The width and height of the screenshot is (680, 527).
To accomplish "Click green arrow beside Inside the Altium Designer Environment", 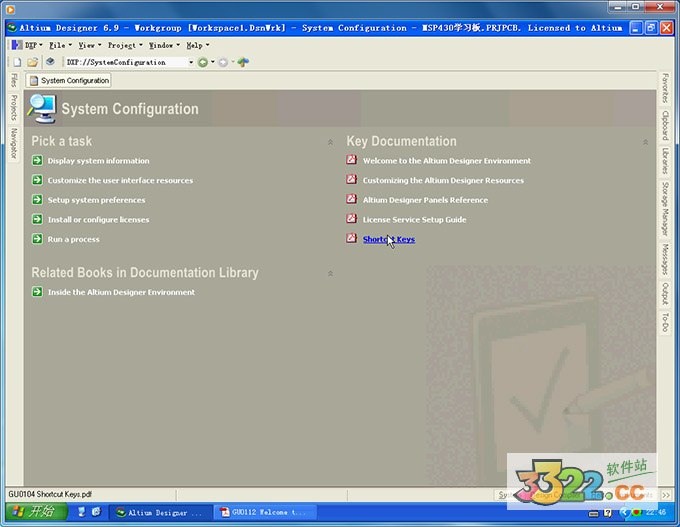I will coord(37,291).
